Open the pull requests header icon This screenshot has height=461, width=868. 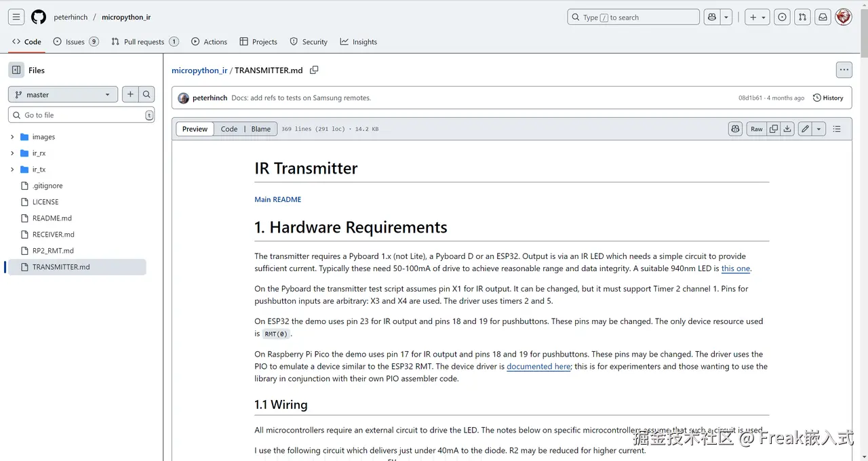(802, 17)
